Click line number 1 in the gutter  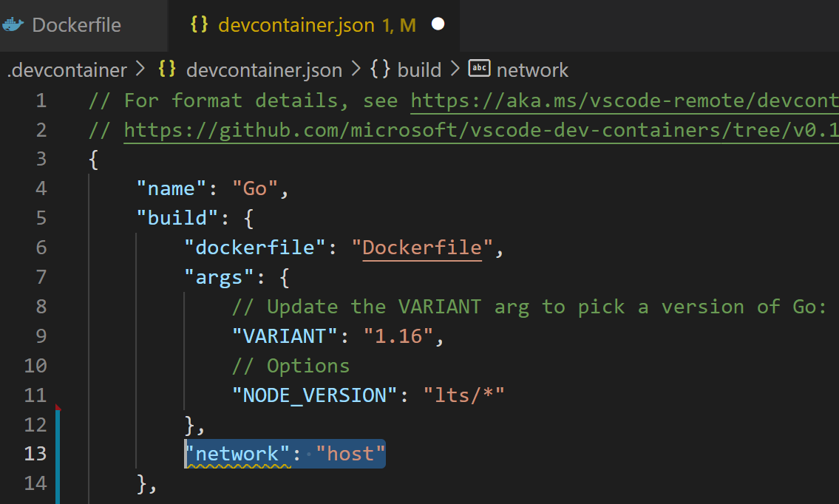coord(41,101)
